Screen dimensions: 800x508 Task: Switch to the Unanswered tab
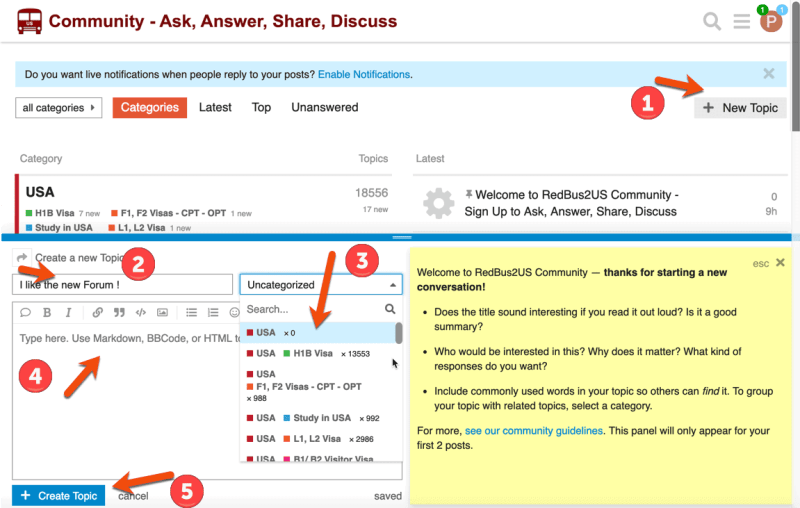click(x=324, y=108)
